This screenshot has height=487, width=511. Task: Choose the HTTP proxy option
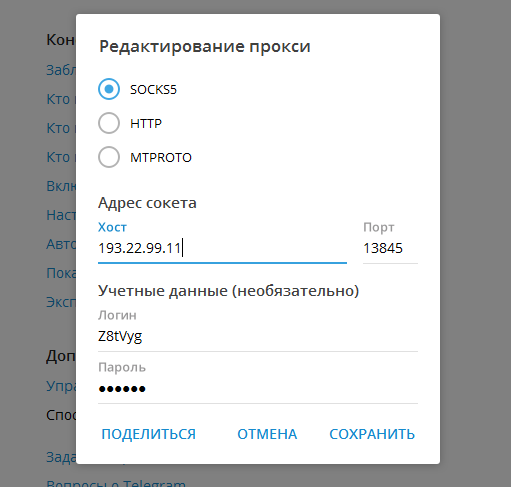coord(109,123)
